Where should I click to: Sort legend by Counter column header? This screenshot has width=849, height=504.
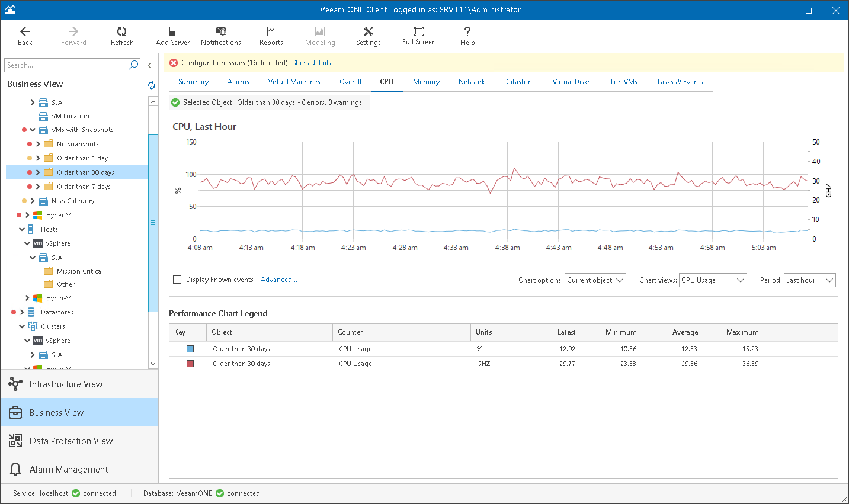point(402,332)
